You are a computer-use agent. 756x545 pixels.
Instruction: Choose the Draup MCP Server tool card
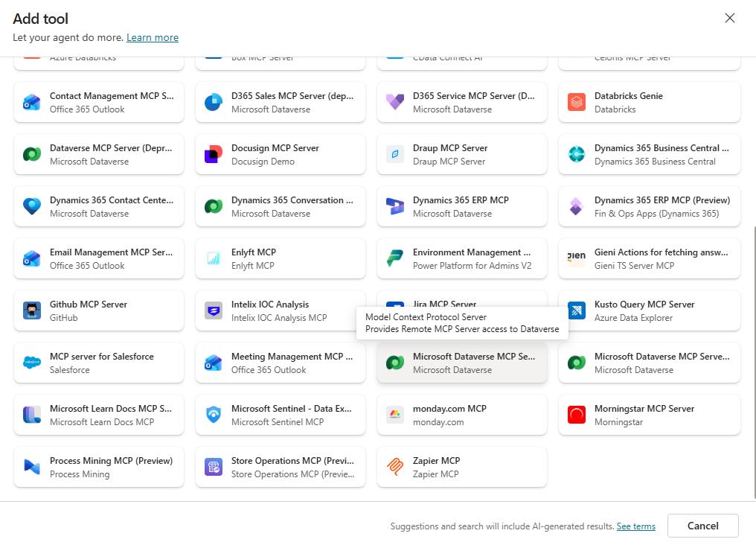(x=461, y=154)
